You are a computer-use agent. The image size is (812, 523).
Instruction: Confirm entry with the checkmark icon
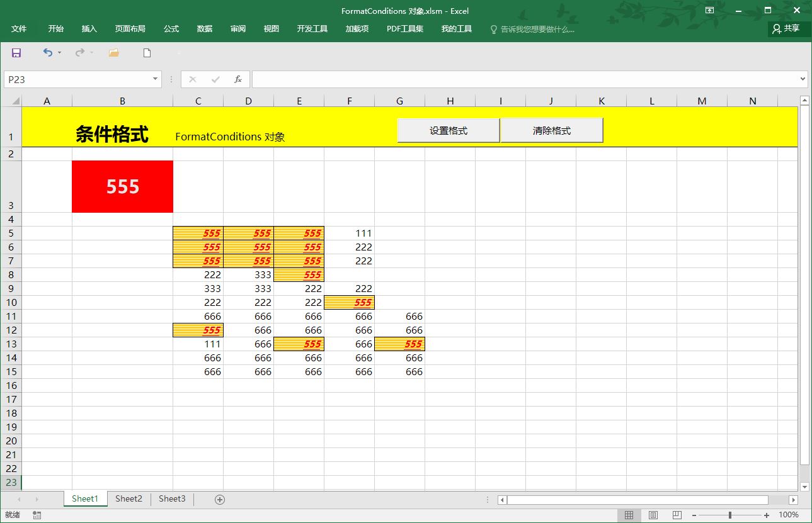pyautogui.click(x=215, y=79)
